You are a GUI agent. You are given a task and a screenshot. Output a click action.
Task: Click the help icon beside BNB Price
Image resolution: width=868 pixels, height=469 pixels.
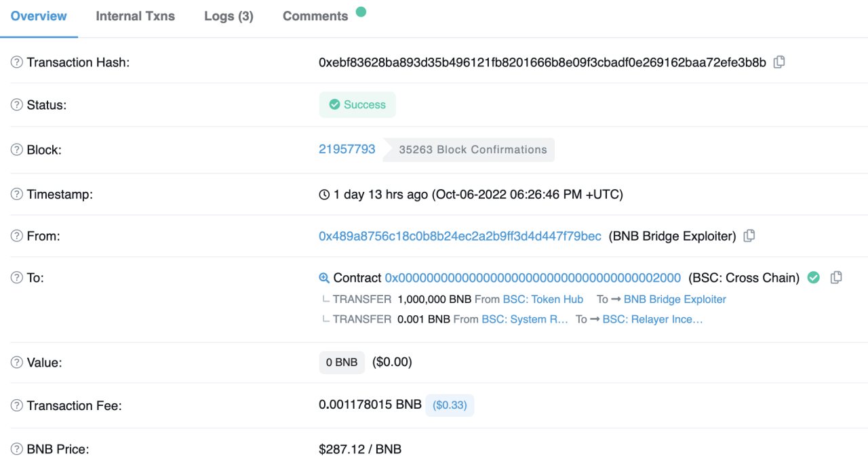coord(17,449)
